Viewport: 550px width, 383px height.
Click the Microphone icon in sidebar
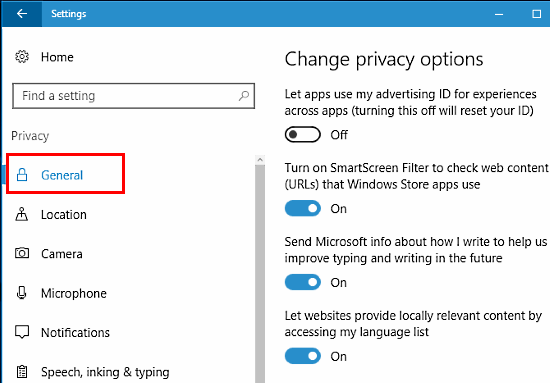click(22, 293)
